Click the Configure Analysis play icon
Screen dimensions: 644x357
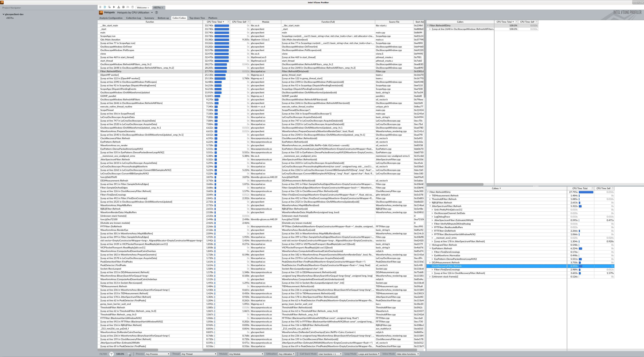(x=114, y=7)
